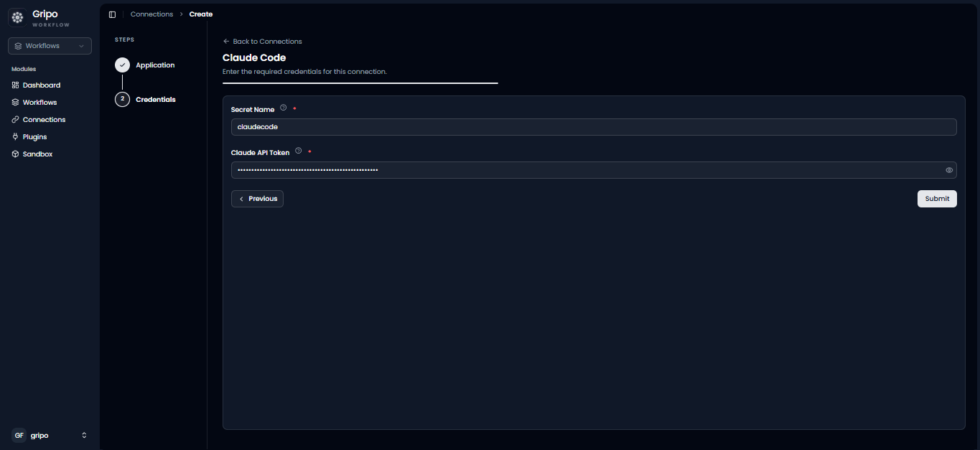Click the Connections breadcrumb
980x450 pixels.
(151, 14)
